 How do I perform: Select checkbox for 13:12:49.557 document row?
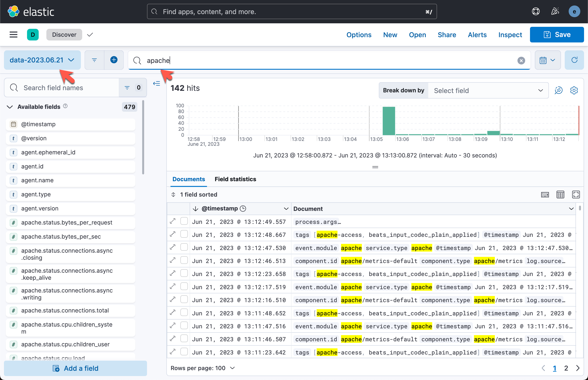point(184,221)
